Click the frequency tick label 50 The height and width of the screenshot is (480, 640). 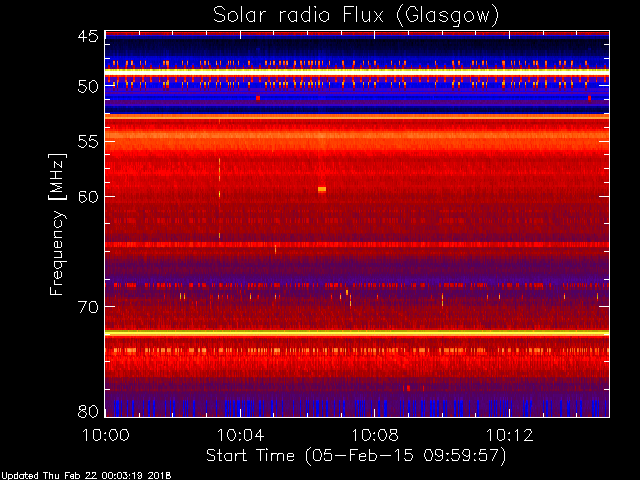tap(88, 86)
